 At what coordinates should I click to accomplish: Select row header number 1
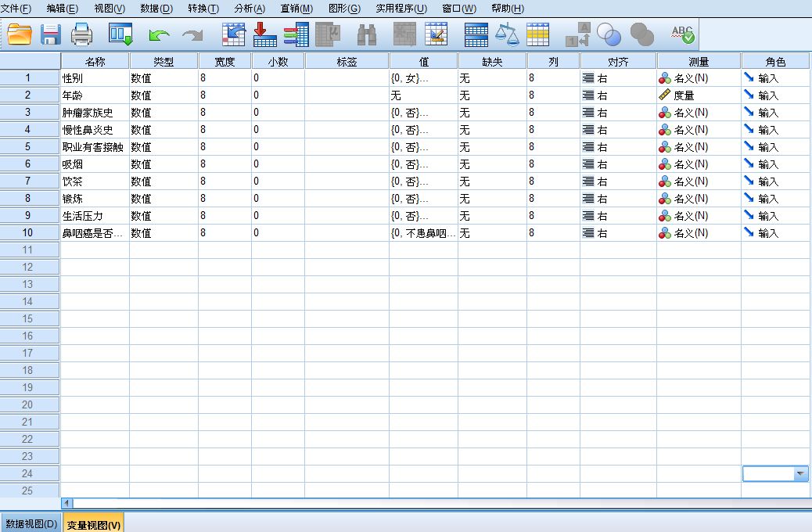(30, 77)
